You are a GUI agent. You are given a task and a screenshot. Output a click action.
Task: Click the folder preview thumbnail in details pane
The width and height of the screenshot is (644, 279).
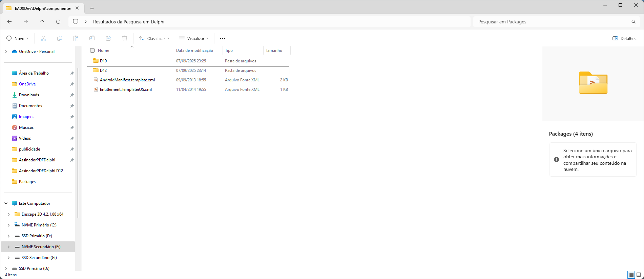(x=593, y=83)
